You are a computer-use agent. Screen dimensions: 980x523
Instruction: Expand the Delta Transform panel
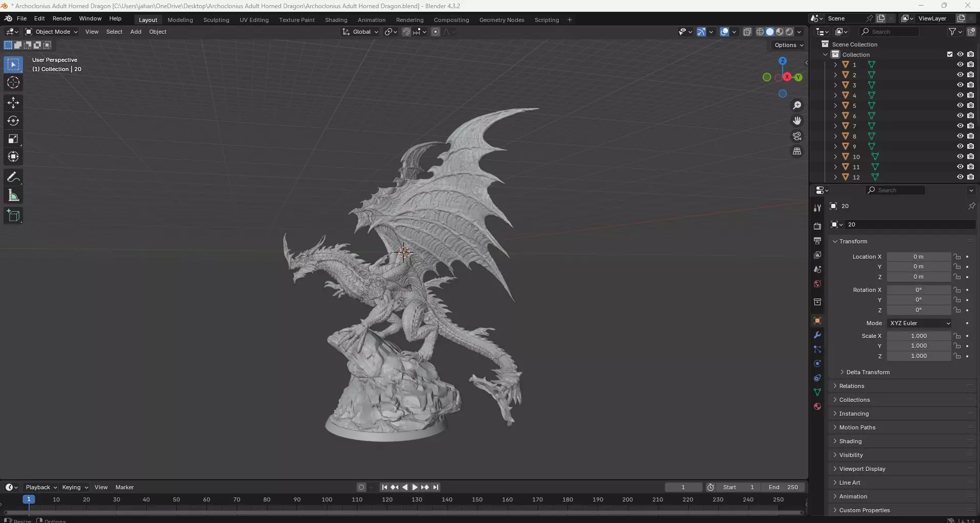click(868, 372)
